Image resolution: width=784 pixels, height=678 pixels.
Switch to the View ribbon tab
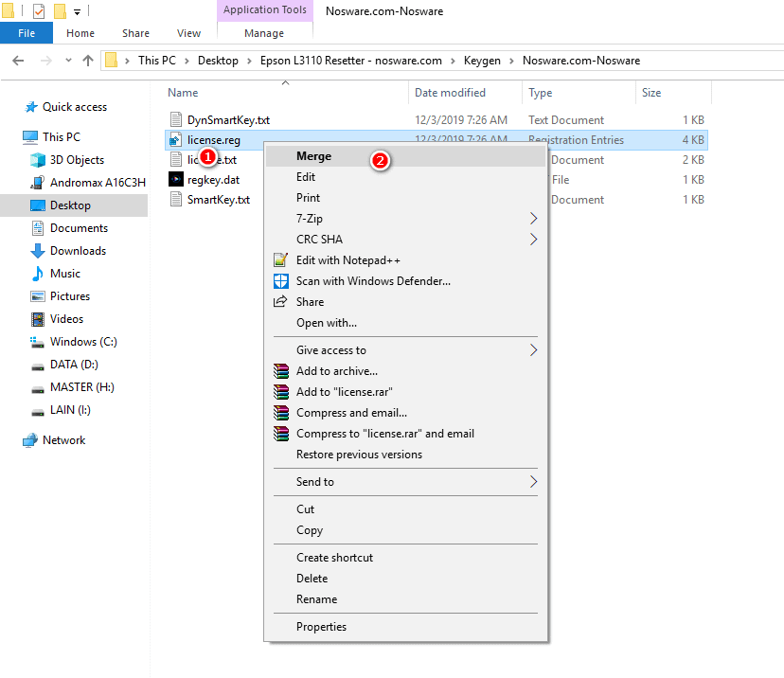click(x=188, y=33)
